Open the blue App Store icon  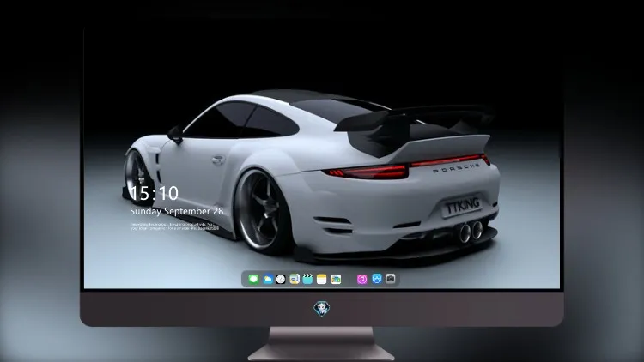[377, 279]
